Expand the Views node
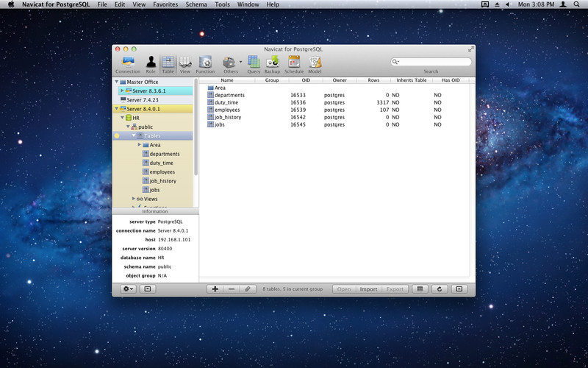 [x=134, y=199]
